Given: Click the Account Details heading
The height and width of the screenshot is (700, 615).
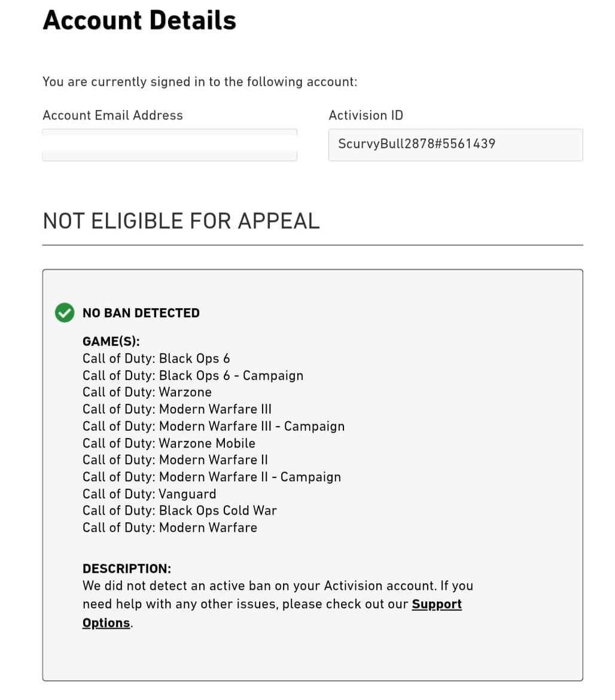Looking at the screenshot, I should click(139, 20).
